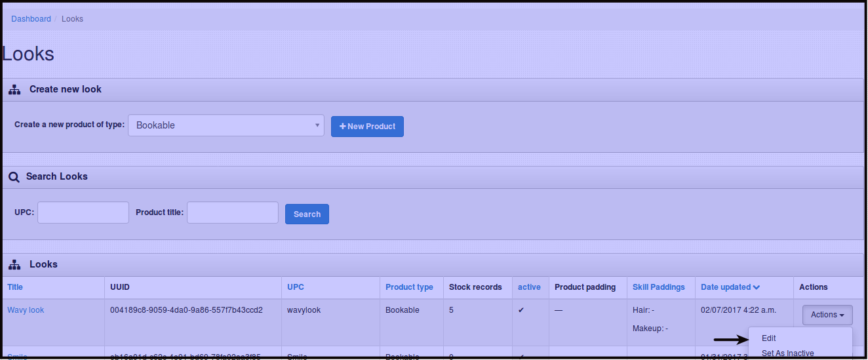
Task: Choose Edit from the Actions menu
Action: (x=800, y=338)
